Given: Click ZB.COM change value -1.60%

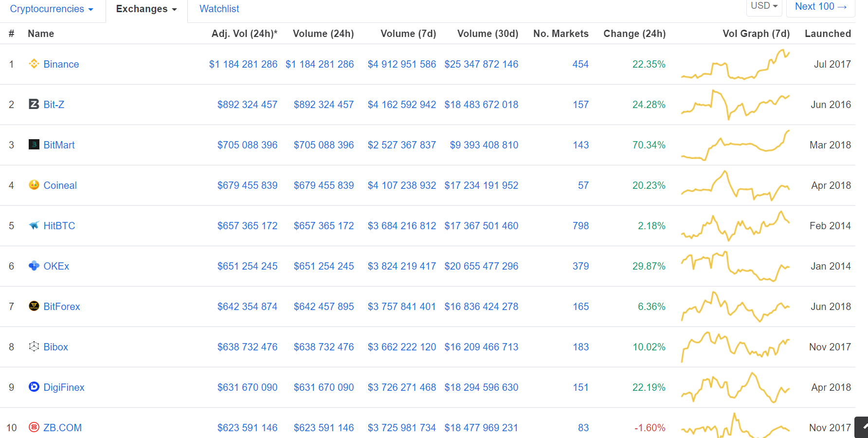Looking at the screenshot, I should pos(650,428).
